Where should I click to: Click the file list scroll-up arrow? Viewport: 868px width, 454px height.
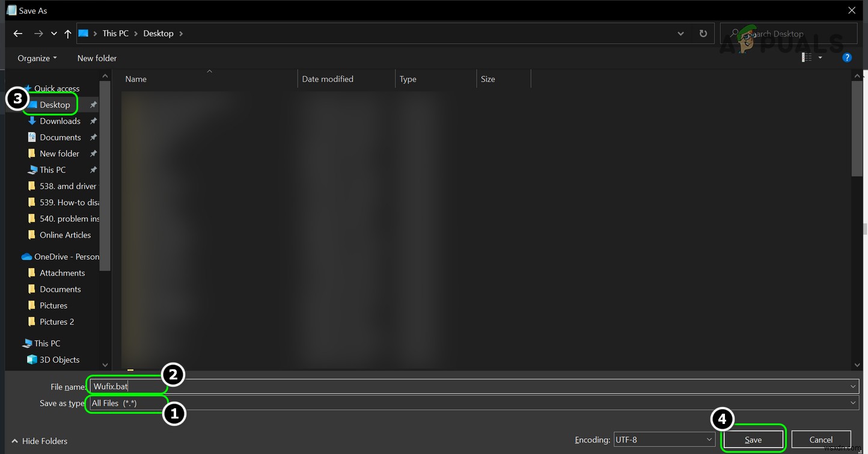coord(857,75)
